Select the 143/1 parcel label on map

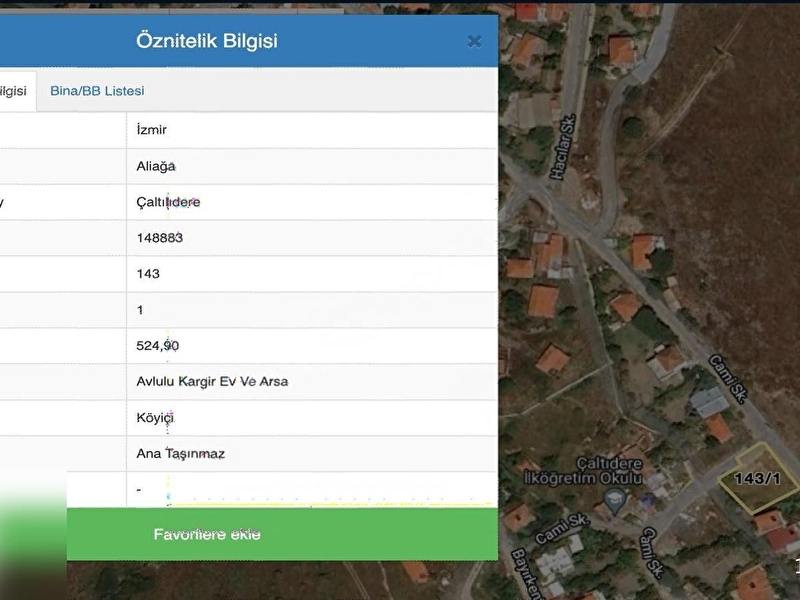pos(757,478)
